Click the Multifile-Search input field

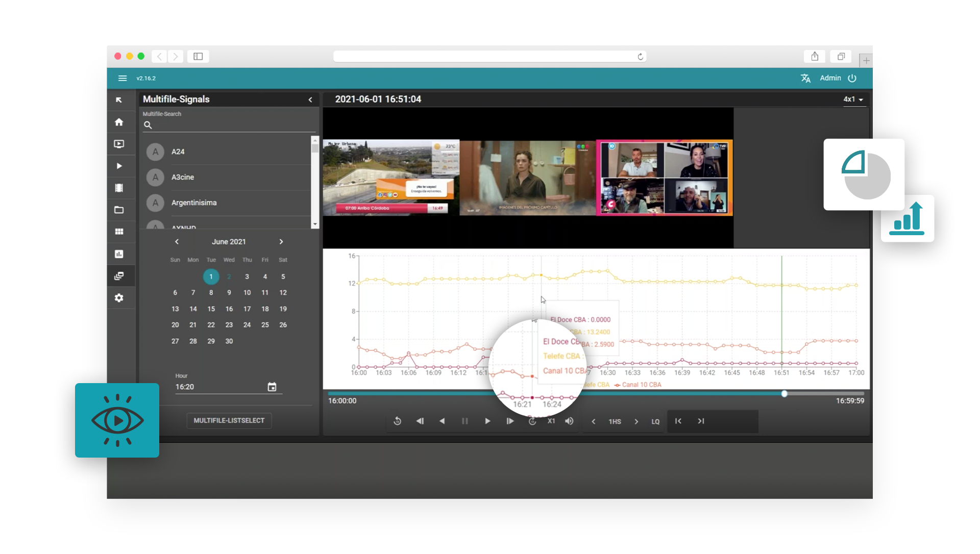tap(229, 125)
